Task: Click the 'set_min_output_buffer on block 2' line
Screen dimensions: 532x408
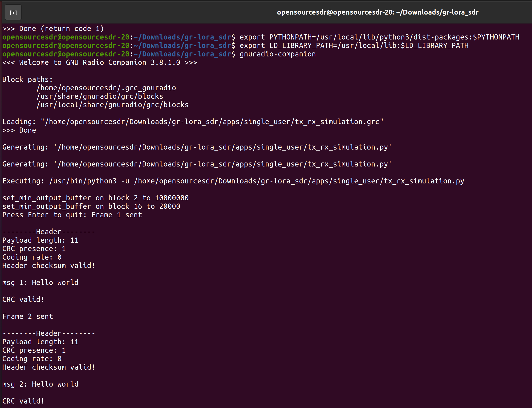Action: (95, 198)
